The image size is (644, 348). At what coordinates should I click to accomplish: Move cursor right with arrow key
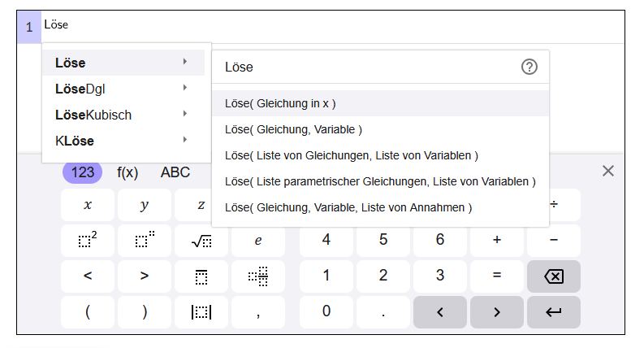496,312
